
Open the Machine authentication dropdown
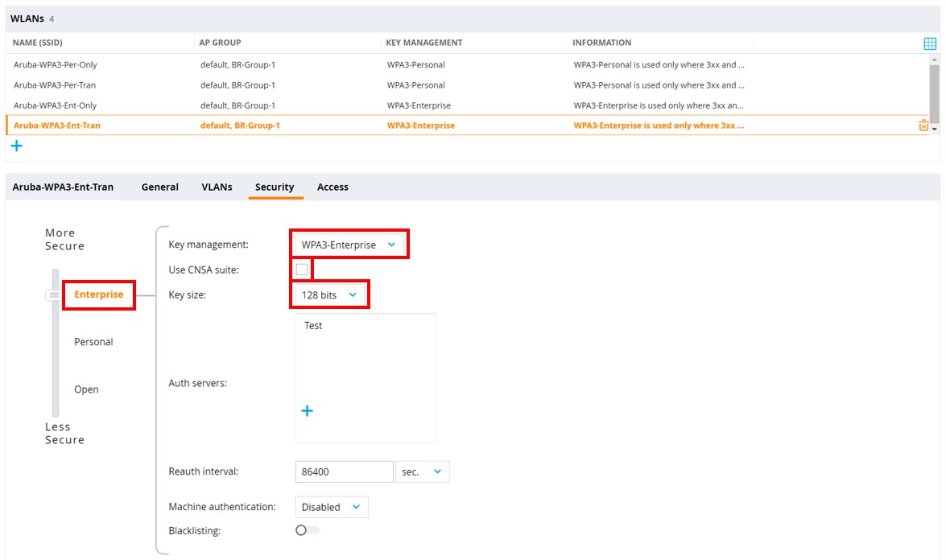331,507
